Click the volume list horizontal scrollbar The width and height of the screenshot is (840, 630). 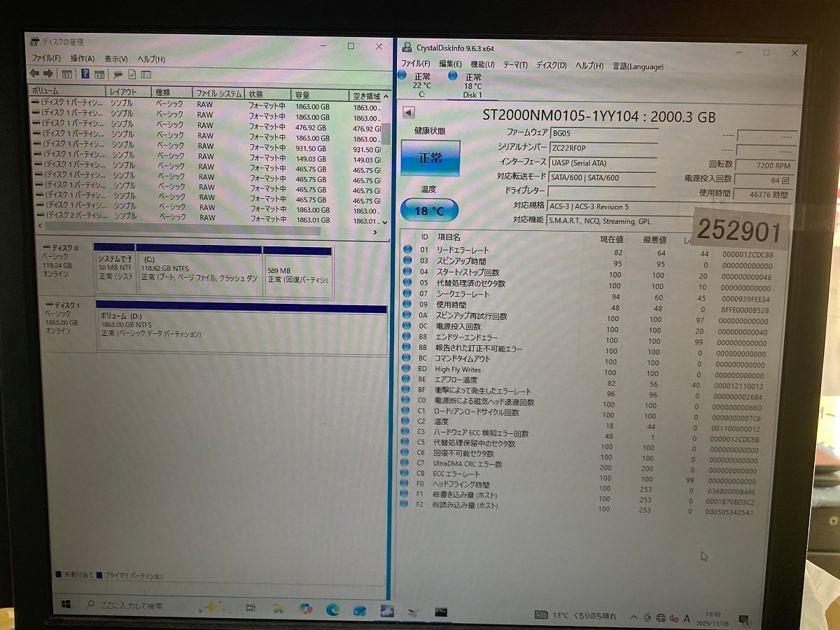click(181, 230)
